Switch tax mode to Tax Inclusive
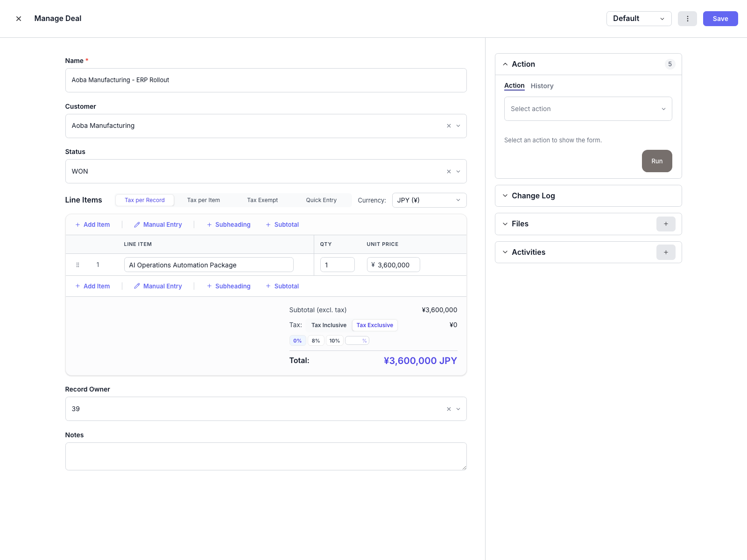This screenshot has height=560, width=747. 329,325
